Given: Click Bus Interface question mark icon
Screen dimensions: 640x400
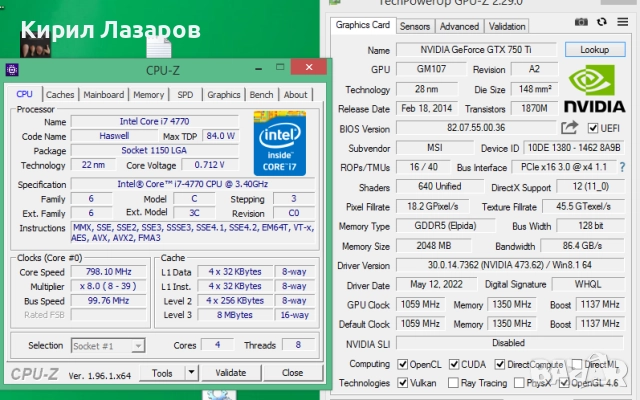Looking at the screenshot, I should coord(622,167).
